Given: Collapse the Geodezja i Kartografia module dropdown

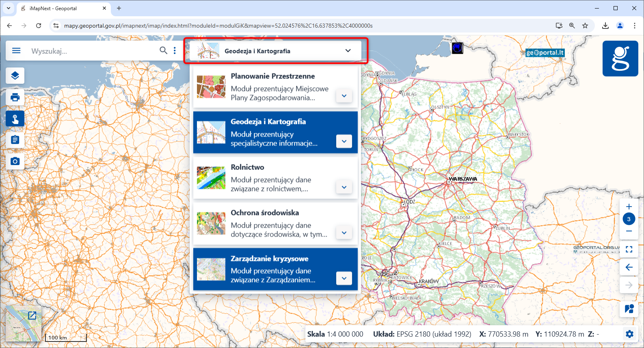Looking at the screenshot, I should tap(348, 51).
